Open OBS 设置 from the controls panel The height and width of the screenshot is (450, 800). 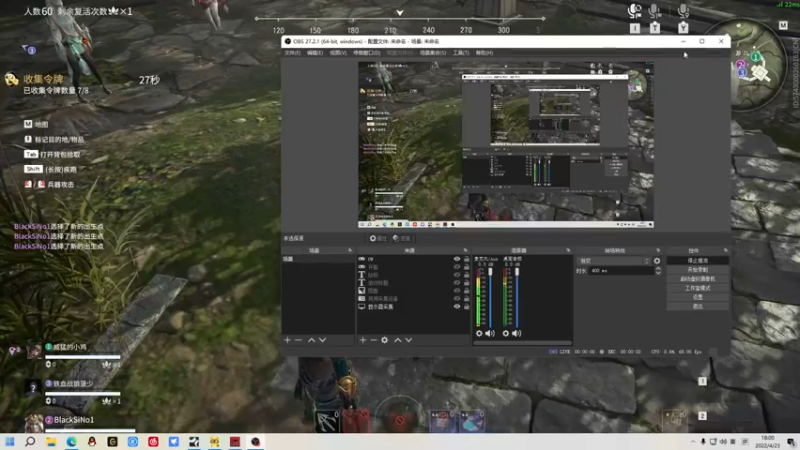697,297
